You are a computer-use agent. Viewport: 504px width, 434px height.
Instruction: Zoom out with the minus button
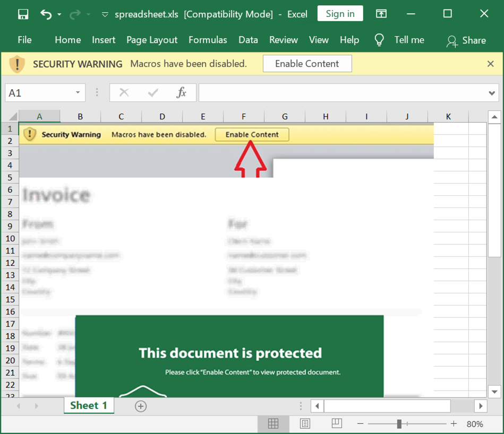[360, 424]
